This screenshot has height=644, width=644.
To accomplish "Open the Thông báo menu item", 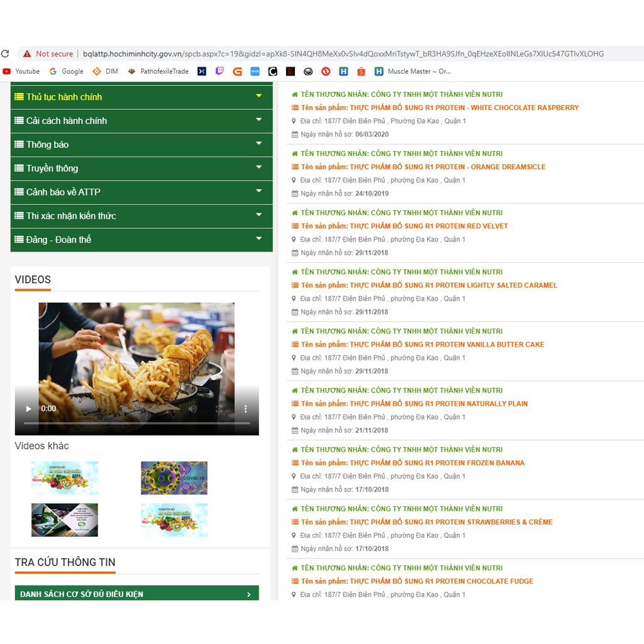I will tap(48, 145).
